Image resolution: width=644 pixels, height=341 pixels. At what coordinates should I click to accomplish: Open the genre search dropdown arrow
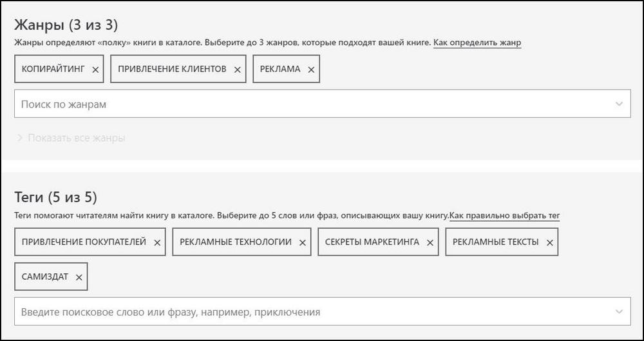(x=619, y=104)
